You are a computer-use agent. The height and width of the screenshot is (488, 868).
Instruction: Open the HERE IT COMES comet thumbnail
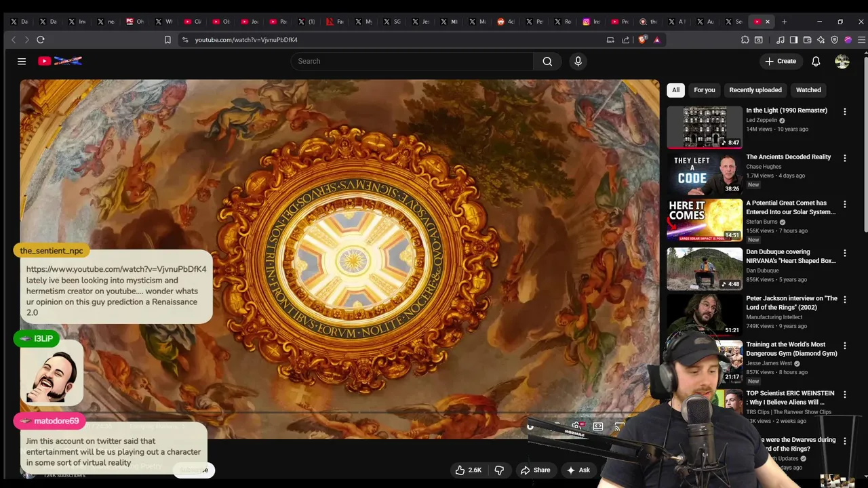tap(704, 220)
